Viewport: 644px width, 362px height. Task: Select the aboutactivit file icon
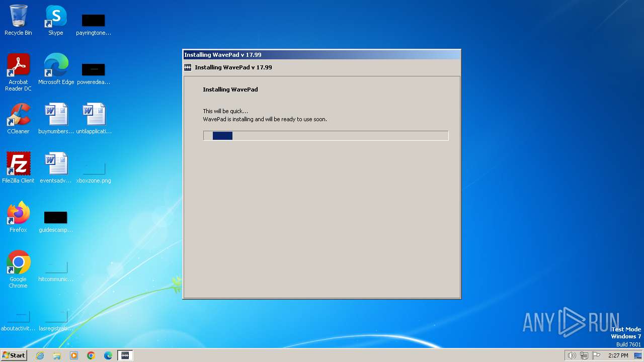coord(18,321)
